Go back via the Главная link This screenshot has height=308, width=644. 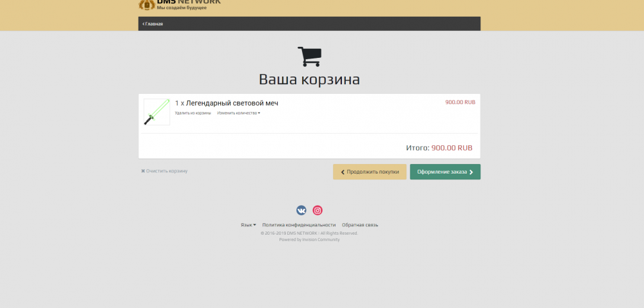point(153,24)
